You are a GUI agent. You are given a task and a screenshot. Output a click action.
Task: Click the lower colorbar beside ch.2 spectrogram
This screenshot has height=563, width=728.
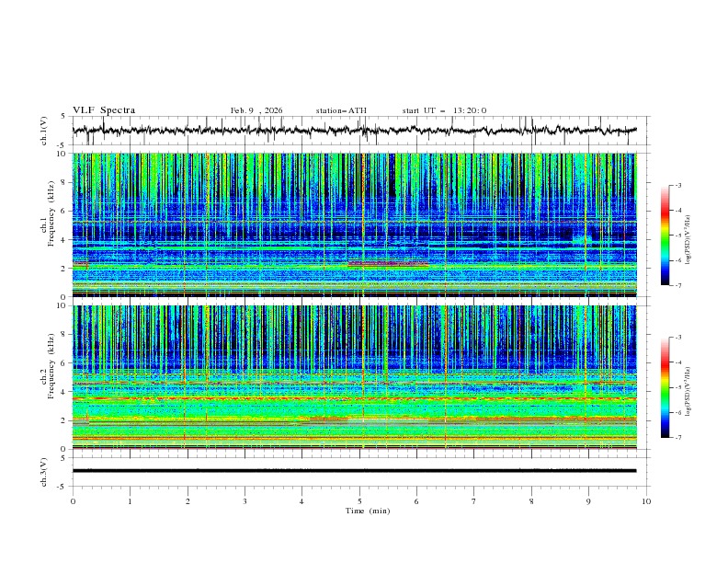(665, 387)
